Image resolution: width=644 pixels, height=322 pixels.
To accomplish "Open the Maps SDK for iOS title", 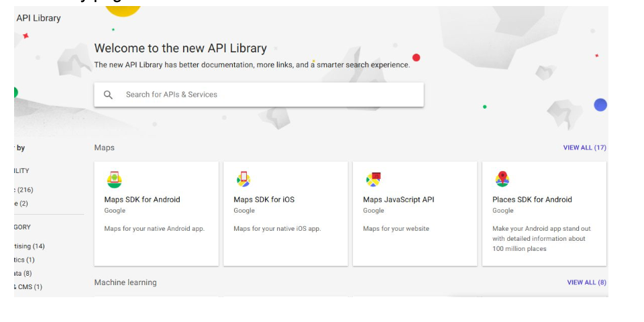I will (264, 200).
